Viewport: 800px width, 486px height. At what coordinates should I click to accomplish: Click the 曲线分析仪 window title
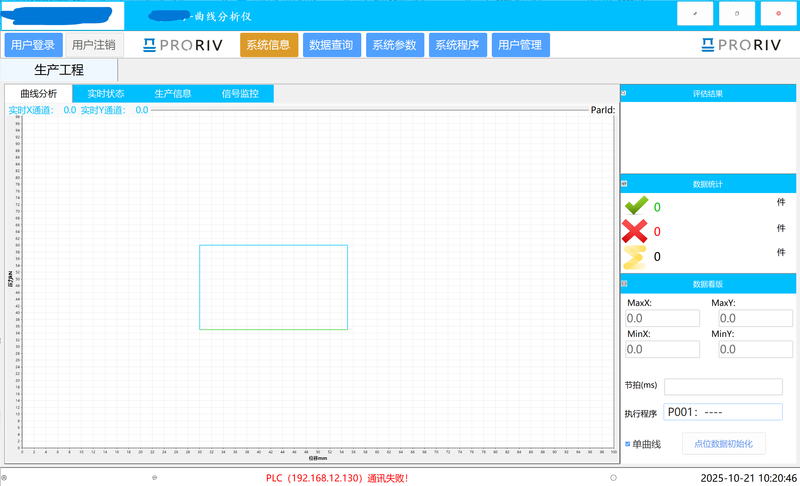pyautogui.click(x=222, y=16)
